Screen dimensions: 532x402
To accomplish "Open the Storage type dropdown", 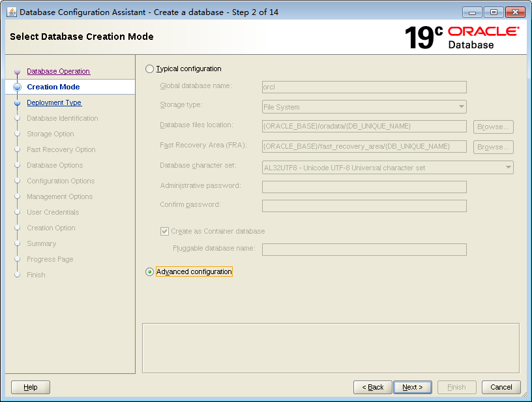I will coord(364,106).
